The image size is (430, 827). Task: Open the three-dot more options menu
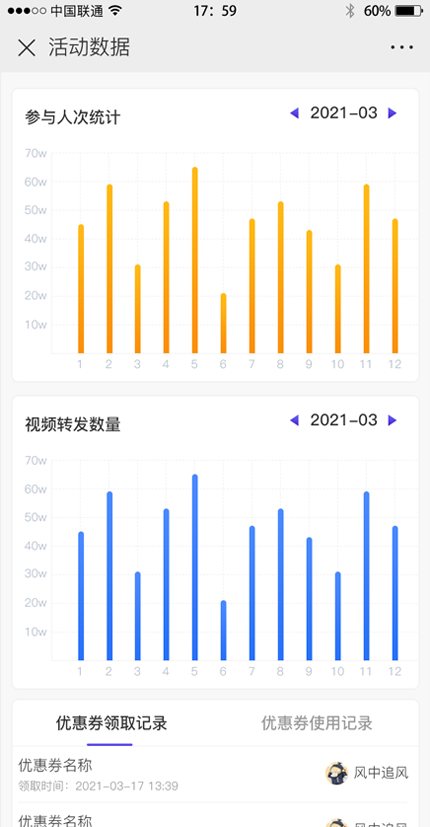[402, 47]
